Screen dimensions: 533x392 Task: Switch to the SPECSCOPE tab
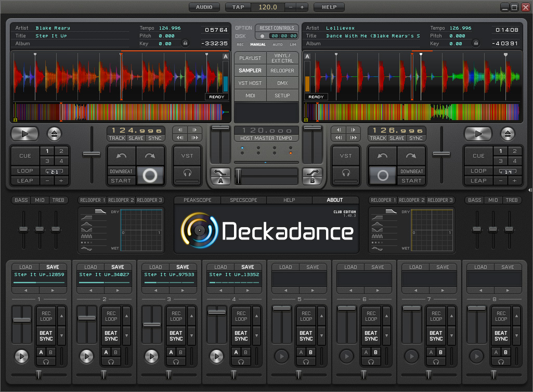pyautogui.click(x=243, y=200)
